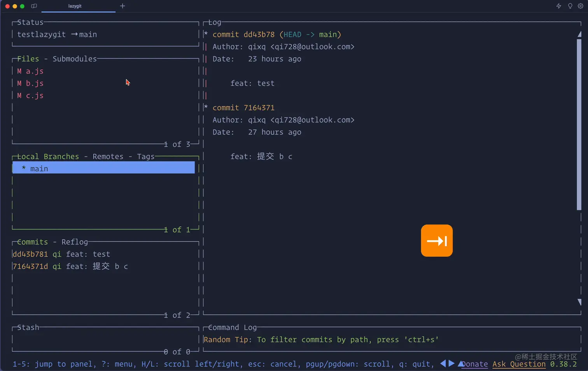Click 'feat: 提交 b c' message in Log

pos(261,157)
